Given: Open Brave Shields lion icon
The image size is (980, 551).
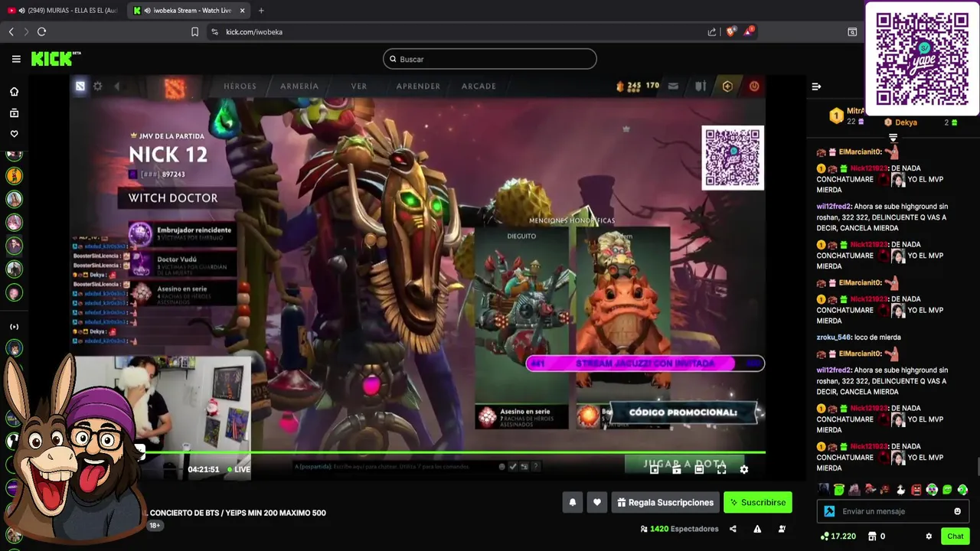Looking at the screenshot, I should (x=730, y=31).
